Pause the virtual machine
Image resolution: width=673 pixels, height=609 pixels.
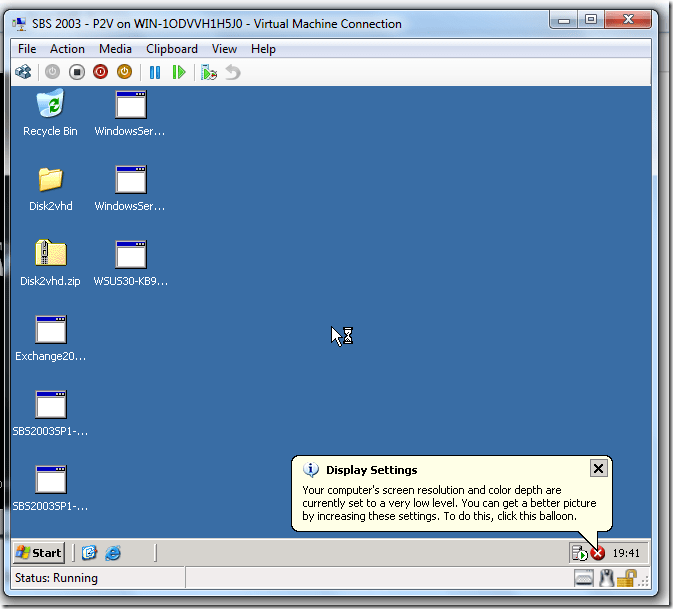(x=155, y=72)
